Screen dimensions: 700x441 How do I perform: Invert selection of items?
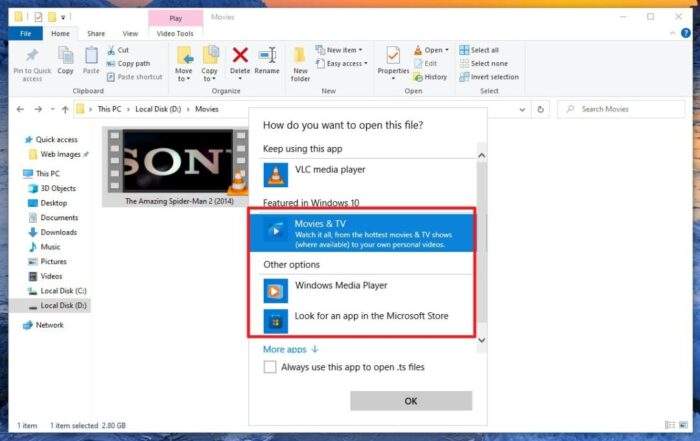point(489,77)
